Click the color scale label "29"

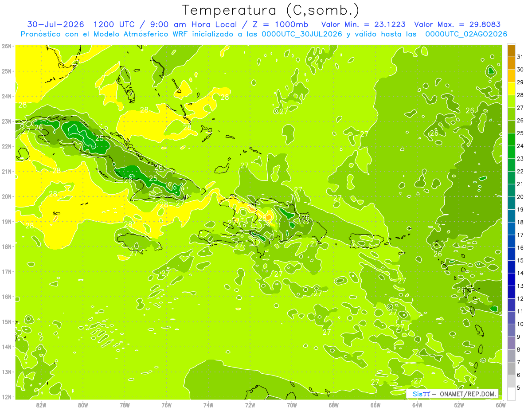520,82
